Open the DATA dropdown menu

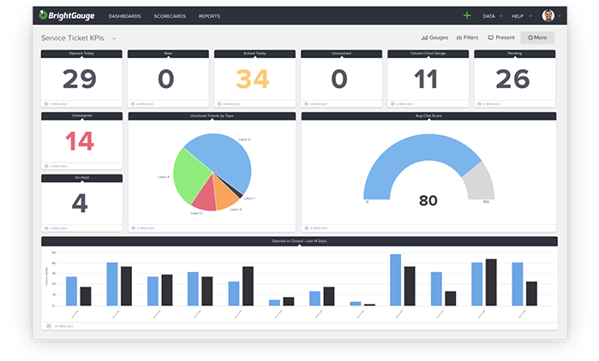[492, 16]
